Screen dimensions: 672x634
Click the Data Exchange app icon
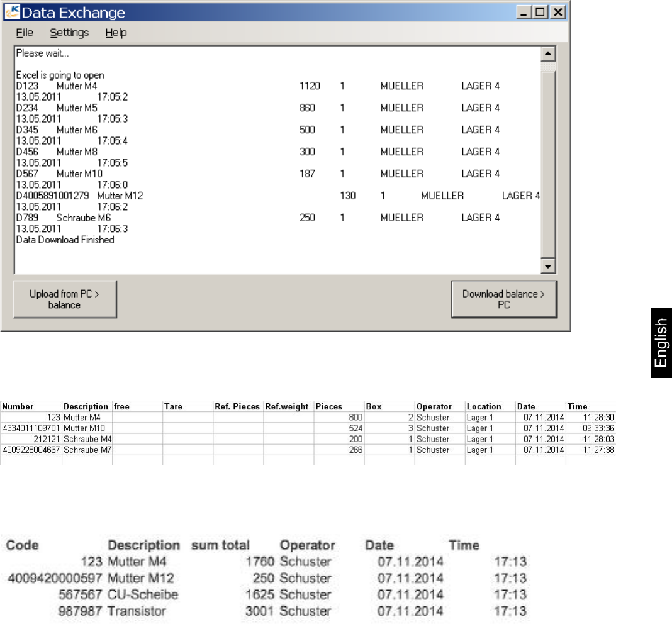pos(12,13)
